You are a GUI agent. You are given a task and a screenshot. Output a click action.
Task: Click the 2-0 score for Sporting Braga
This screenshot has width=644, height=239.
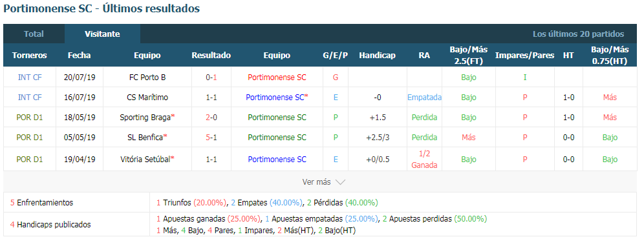[x=211, y=118]
